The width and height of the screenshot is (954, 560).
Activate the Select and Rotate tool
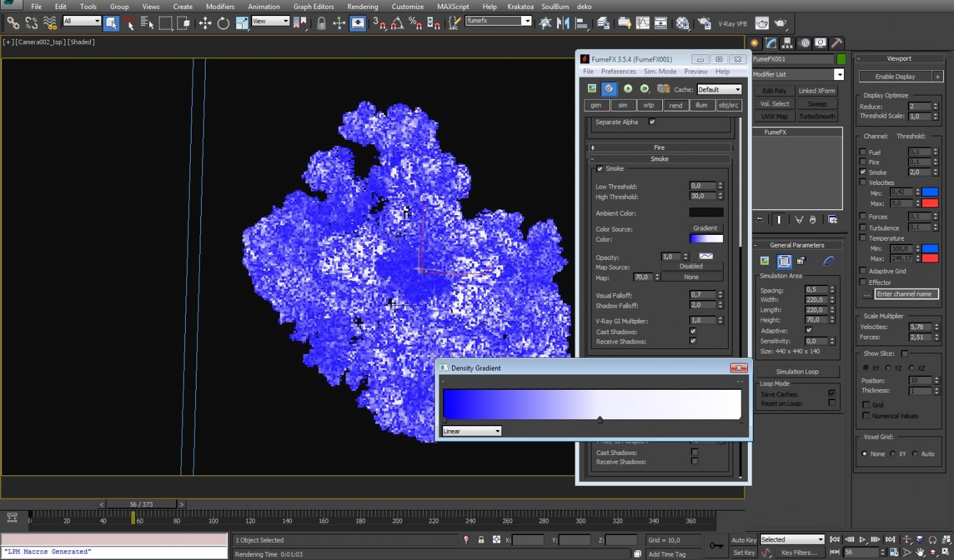[224, 23]
